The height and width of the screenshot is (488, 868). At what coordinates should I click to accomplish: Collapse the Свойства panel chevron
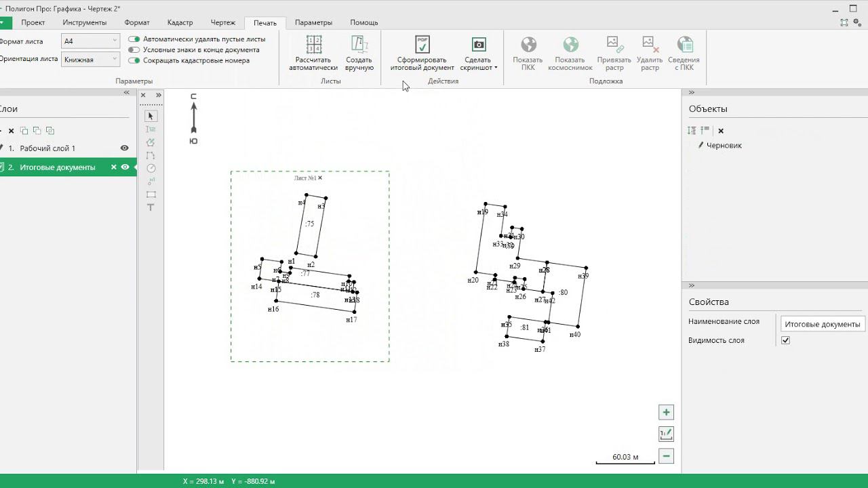[692, 285]
